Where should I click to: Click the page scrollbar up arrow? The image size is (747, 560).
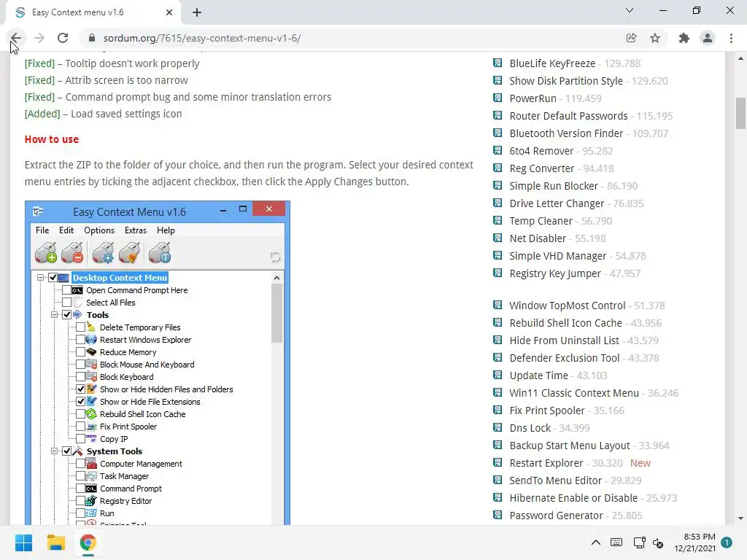point(740,58)
